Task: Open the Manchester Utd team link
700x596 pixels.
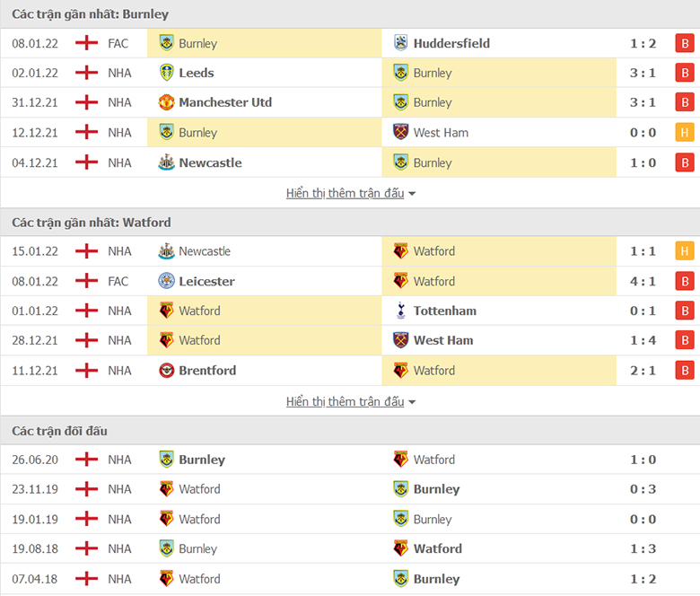Action: (225, 102)
